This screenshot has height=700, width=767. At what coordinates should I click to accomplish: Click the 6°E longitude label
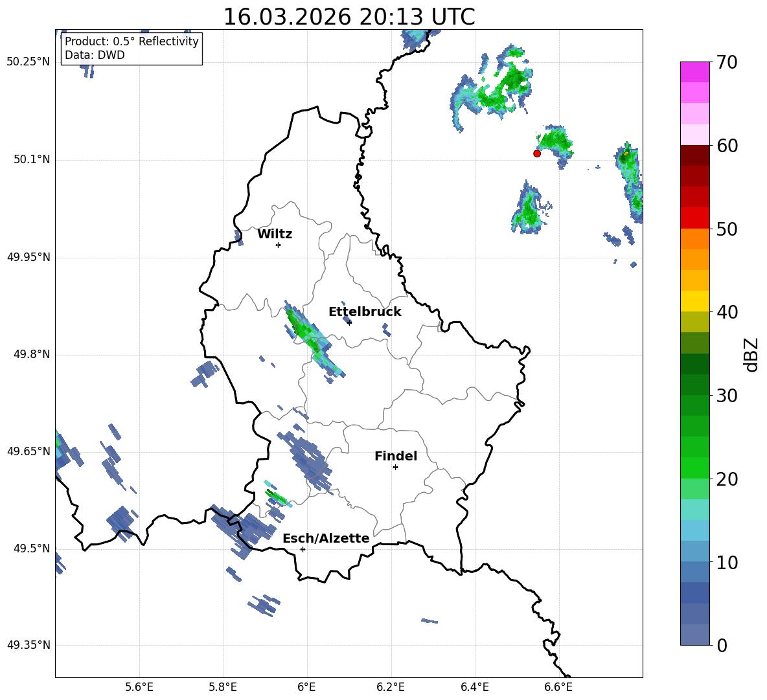coord(306,687)
